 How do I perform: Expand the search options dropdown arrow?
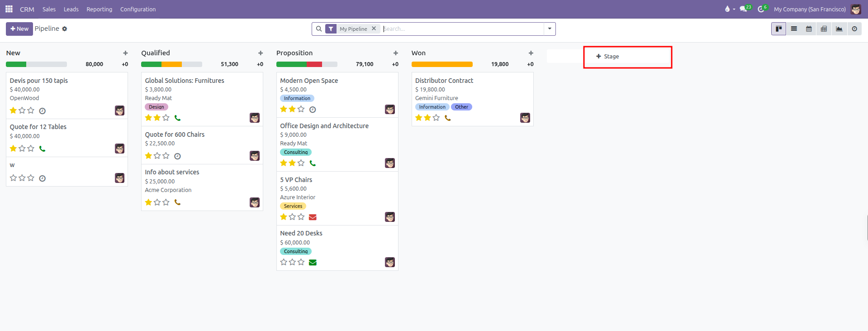pyautogui.click(x=550, y=29)
